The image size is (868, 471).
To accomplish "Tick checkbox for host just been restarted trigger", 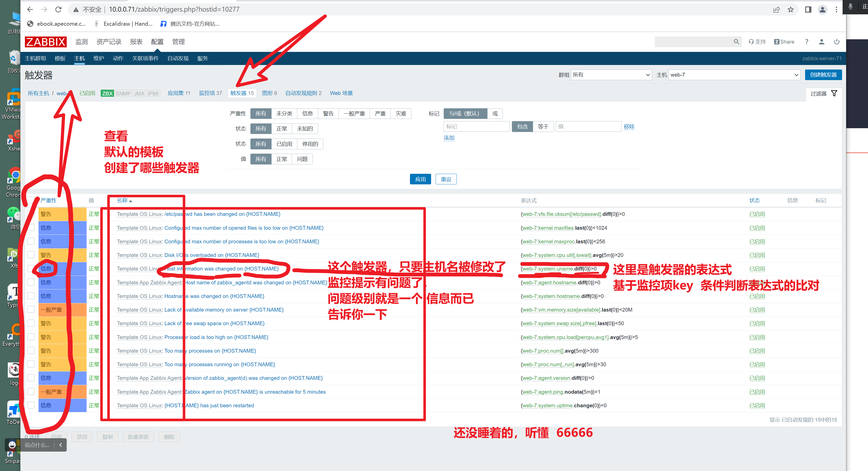I will (31, 405).
